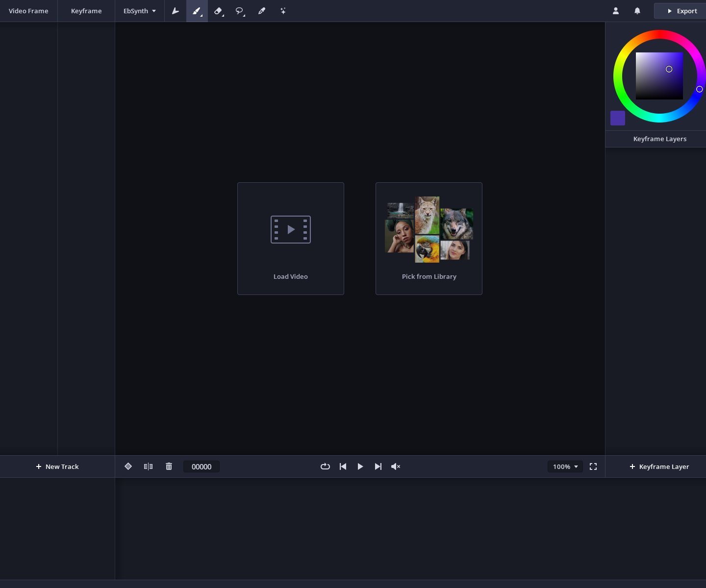Click the diamond add-keyframe icon
This screenshot has width=706, height=588.
(x=128, y=466)
